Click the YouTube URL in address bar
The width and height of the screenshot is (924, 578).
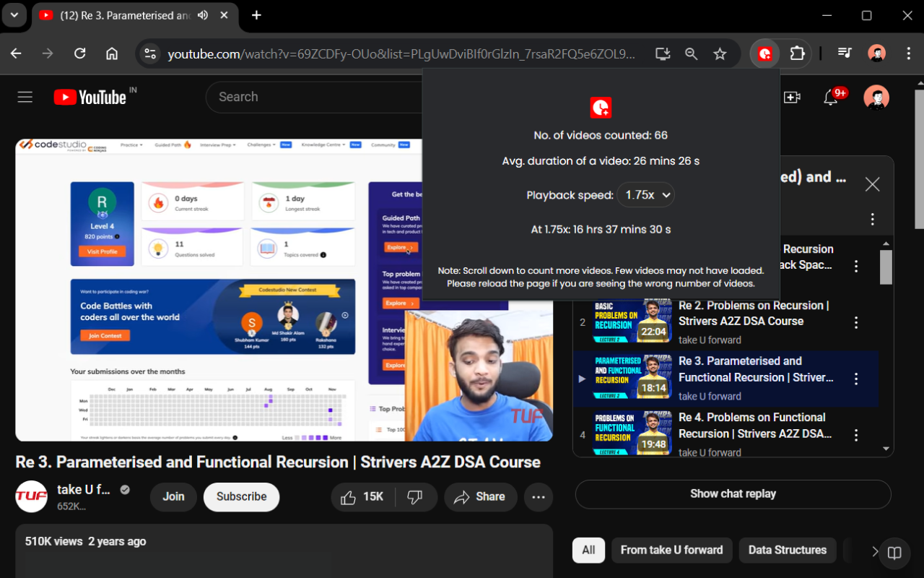[x=401, y=53]
